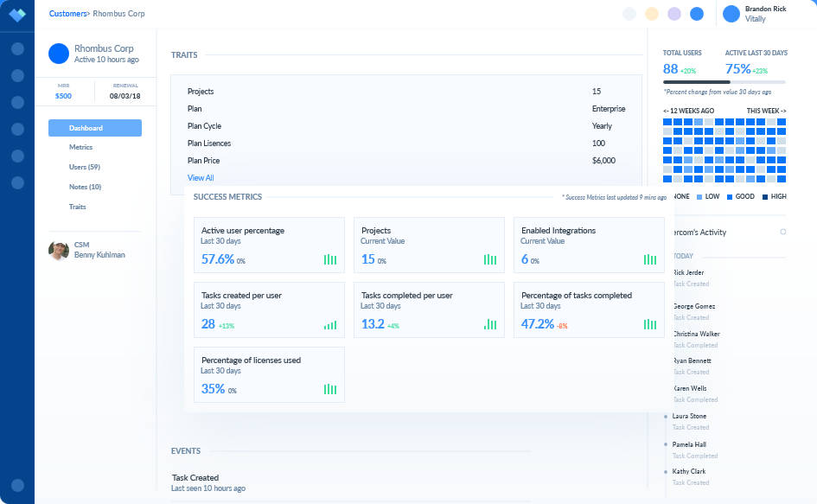Open the Users (59) section
This screenshot has height=504, width=817.
86,167
